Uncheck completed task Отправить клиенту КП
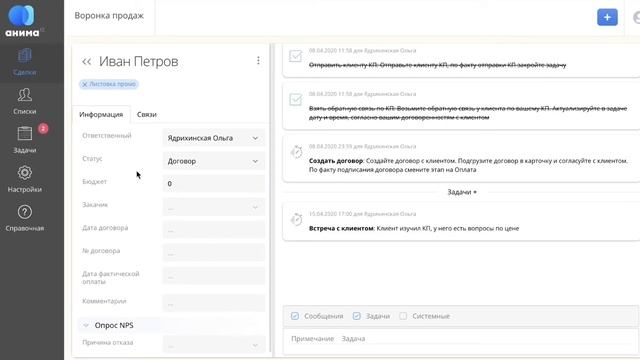640x360 pixels. (296, 56)
